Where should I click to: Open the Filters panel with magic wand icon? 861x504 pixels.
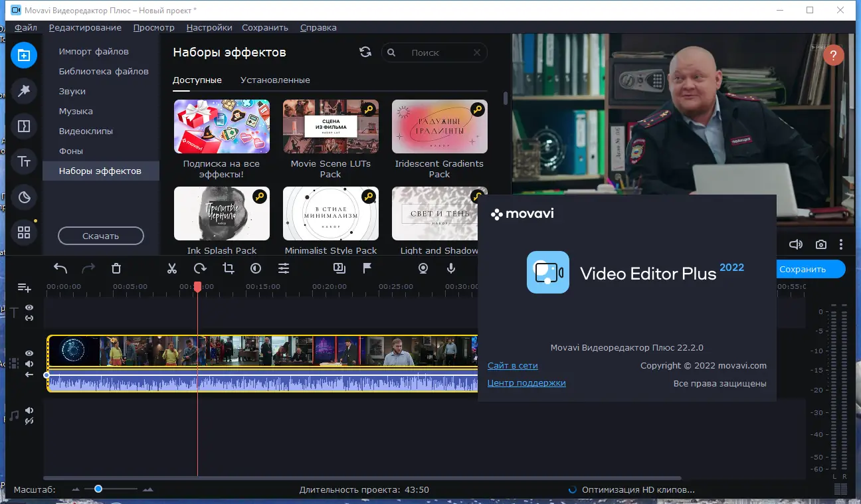[24, 91]
